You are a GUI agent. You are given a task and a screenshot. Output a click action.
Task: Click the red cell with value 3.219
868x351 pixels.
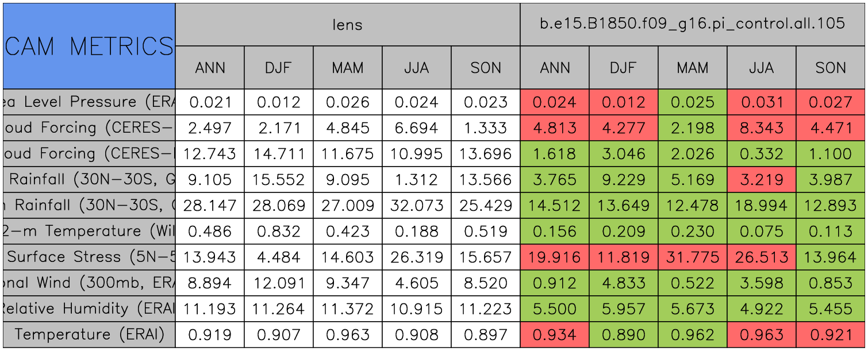point(761,179)
